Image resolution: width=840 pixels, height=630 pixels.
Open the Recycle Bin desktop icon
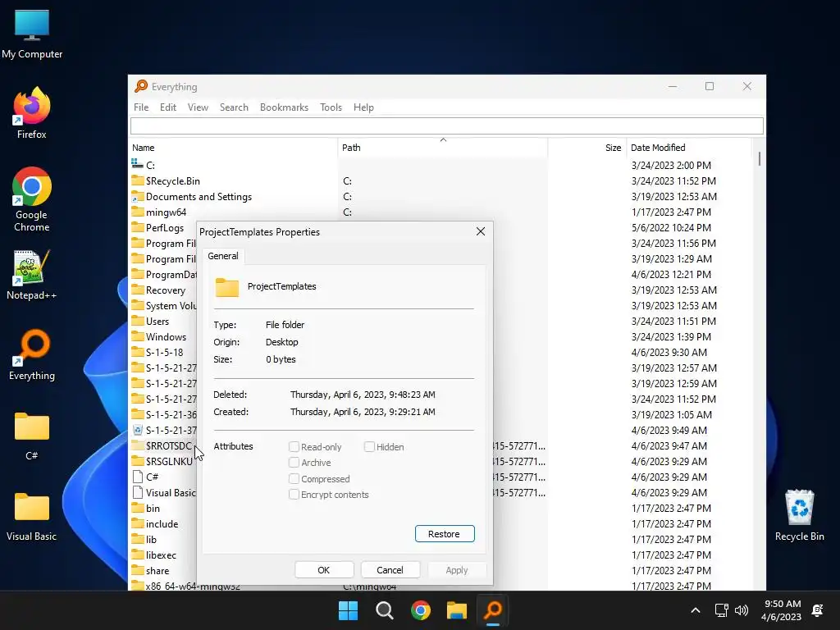pos(799,515)
